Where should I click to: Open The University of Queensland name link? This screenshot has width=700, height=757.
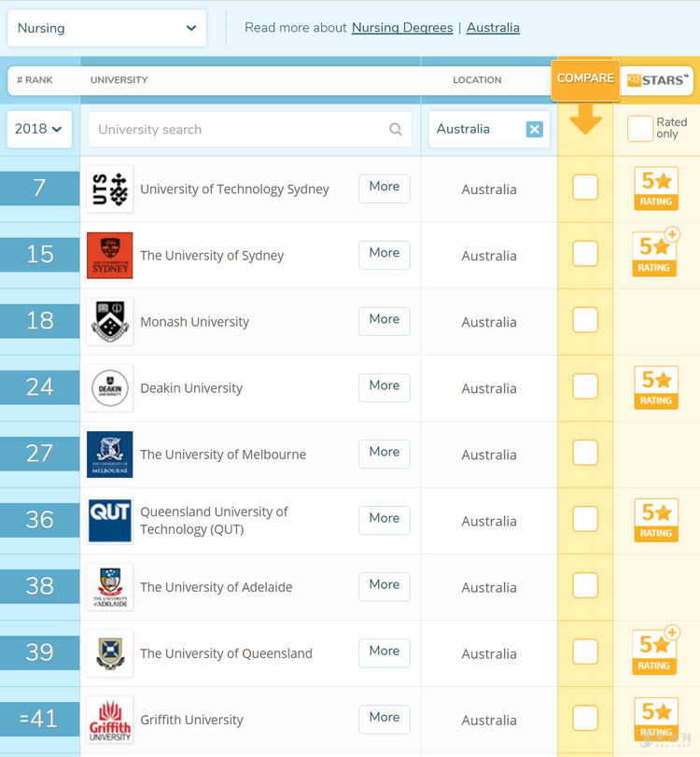[227, 653]
